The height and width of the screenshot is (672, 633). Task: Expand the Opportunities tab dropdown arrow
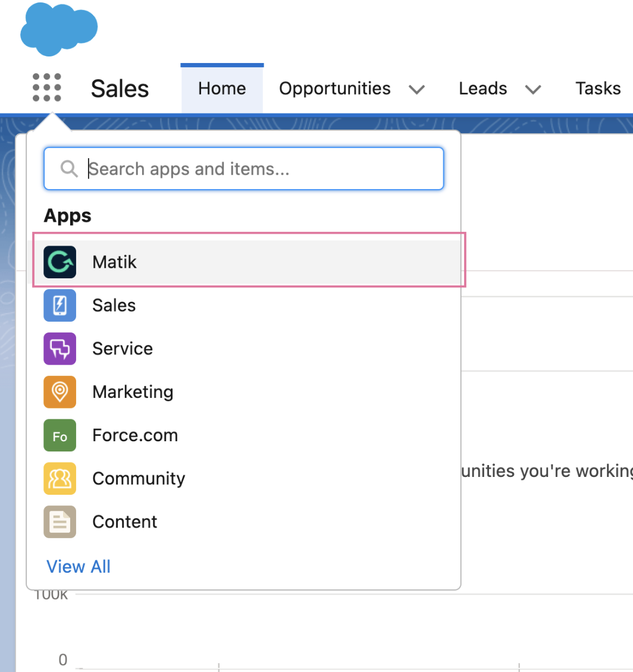416,89
